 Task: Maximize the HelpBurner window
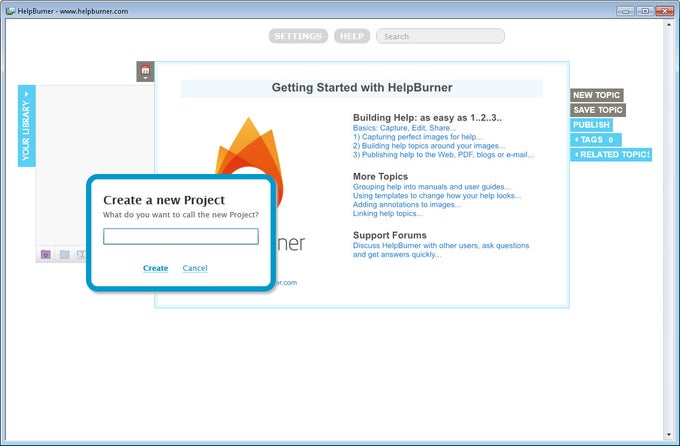[x=645, y=11]
